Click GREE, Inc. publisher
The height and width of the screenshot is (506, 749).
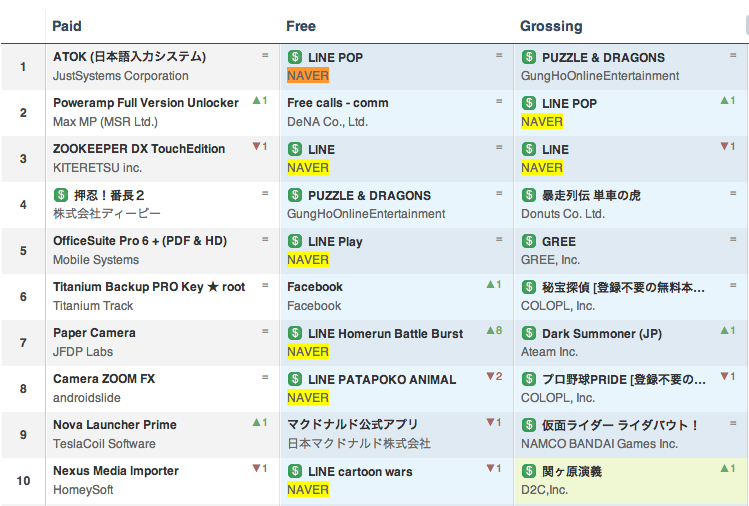point(550,260)
